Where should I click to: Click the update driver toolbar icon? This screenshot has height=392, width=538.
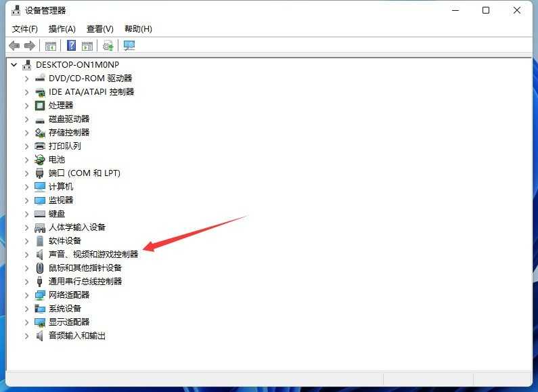coord(108,45)
